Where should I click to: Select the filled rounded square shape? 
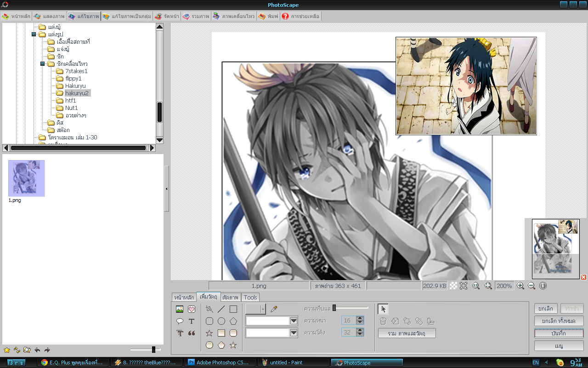[233, 333]
